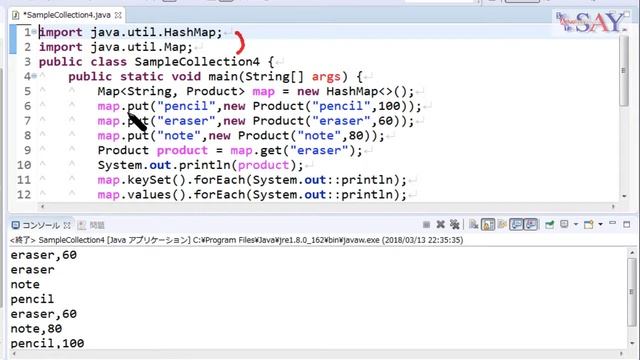Select the コンソール tab
640x360 pixels.
[x=40, y=225]
